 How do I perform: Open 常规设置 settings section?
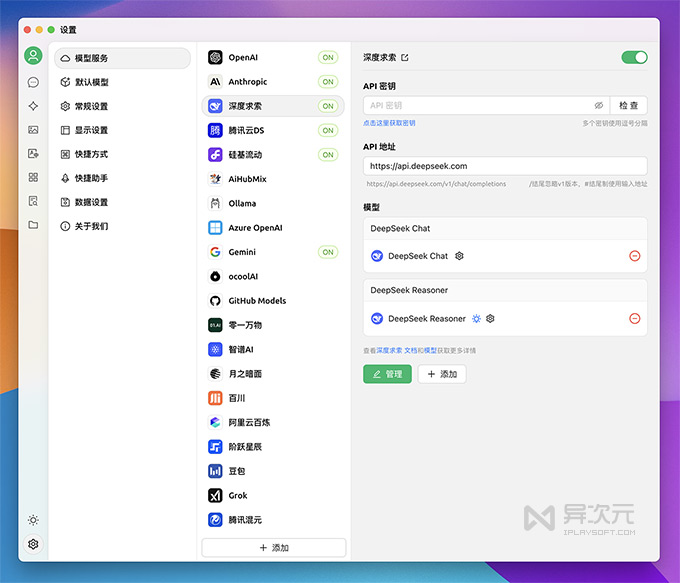(x=122, y=106)
